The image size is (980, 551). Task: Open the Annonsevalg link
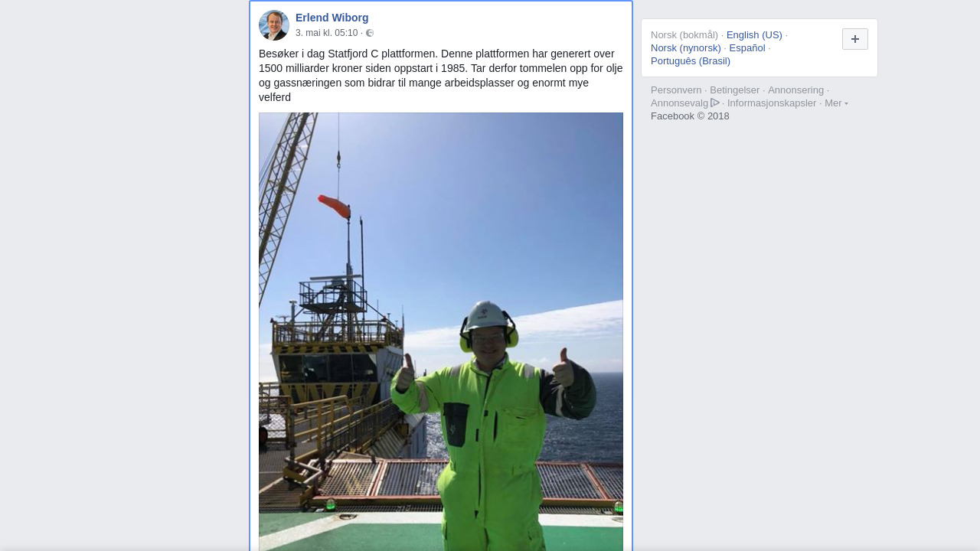(x=680, y=103)
